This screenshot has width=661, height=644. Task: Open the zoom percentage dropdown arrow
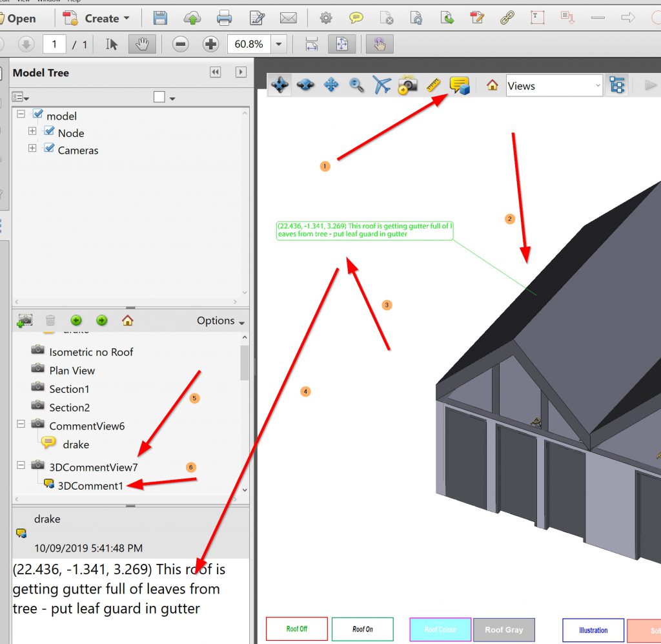(279, 45)
